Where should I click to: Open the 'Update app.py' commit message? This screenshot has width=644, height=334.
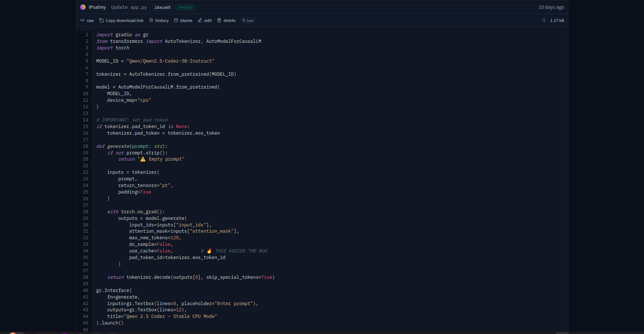click(x=129, y=7)
